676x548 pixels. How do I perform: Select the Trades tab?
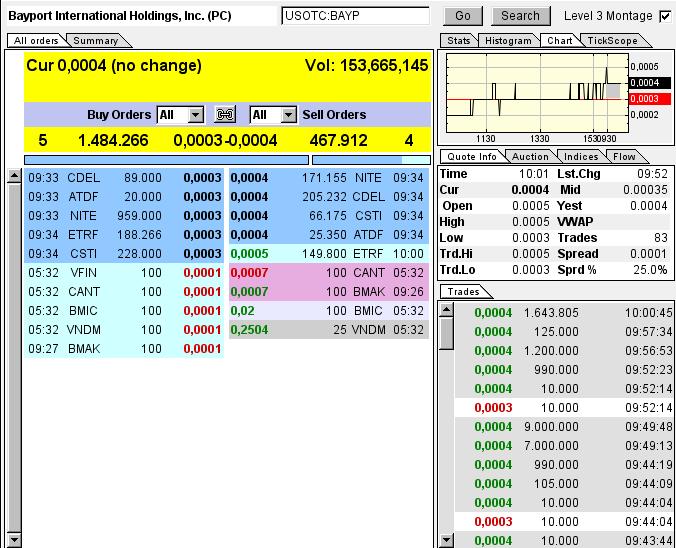point(463,292)
